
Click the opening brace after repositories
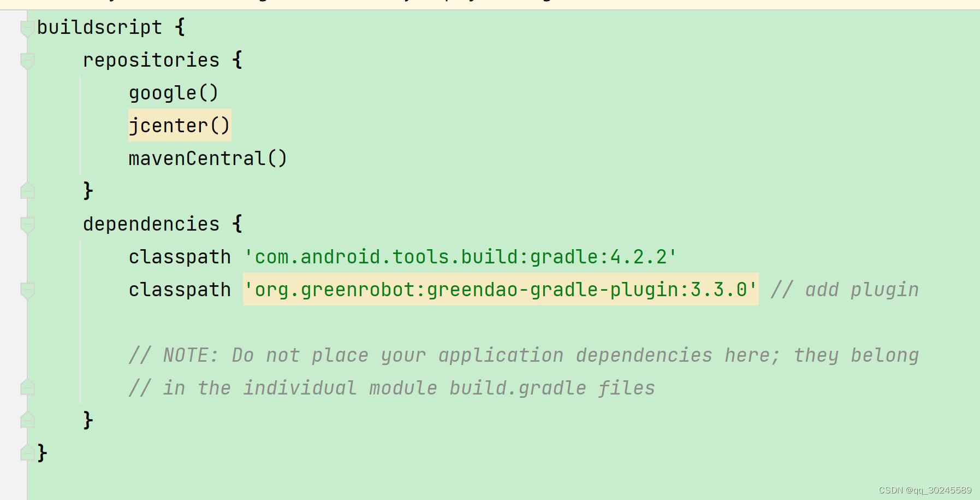237,60
